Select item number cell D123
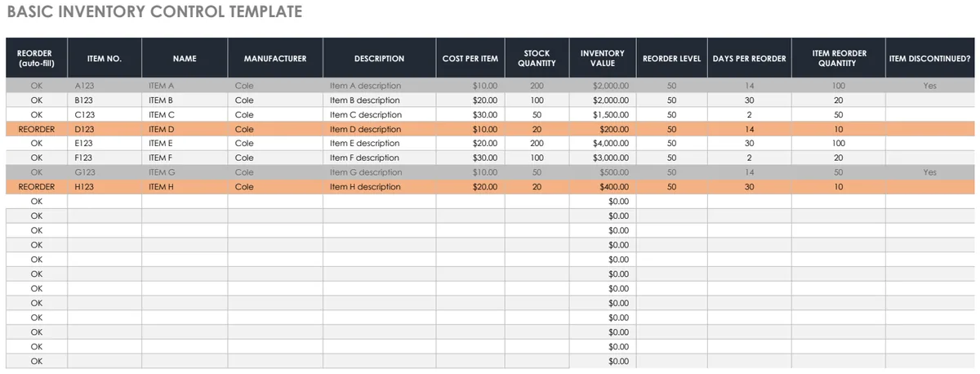Image resolution: width=980 pixels, height=374 pixels. (x=105, y=129)
